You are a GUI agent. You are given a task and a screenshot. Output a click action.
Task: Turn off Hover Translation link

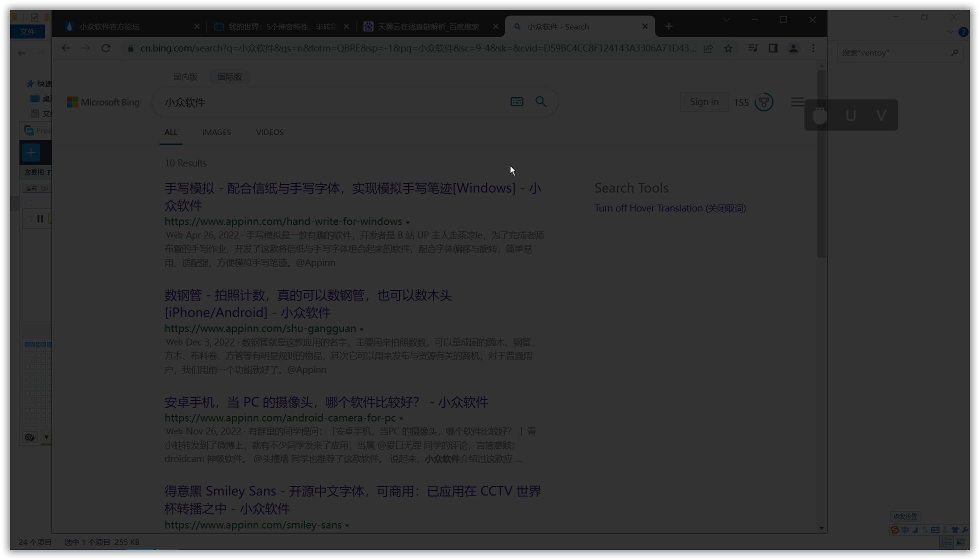[669, 208]
